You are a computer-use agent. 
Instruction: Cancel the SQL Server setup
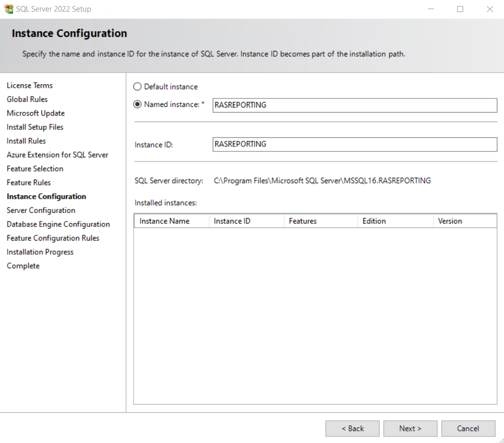point(468,428)
